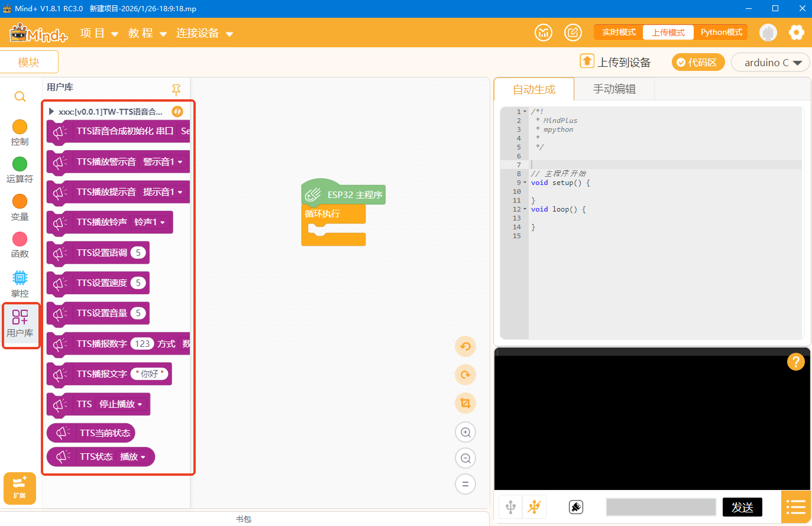Click the search magnifier icon in sidebar
The width and height of the screenshot is (812, 526).
tap(20, 96)
